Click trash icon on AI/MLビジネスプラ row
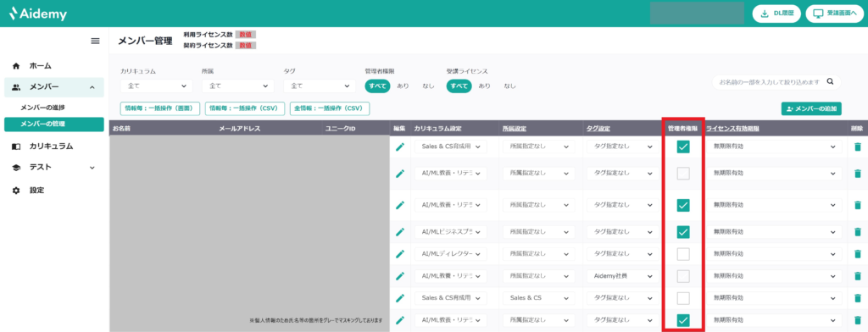Image resolution: width=868 pixels, height=332 pixels. [858, 231]
